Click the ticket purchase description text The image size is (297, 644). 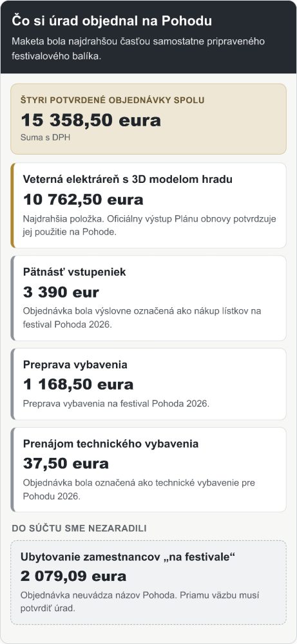pos(142,317)
